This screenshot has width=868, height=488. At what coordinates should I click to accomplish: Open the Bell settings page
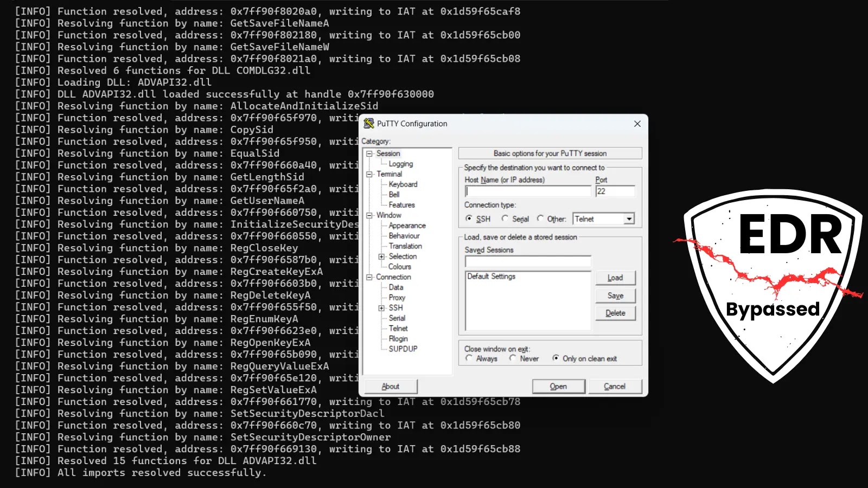point(394,194)
